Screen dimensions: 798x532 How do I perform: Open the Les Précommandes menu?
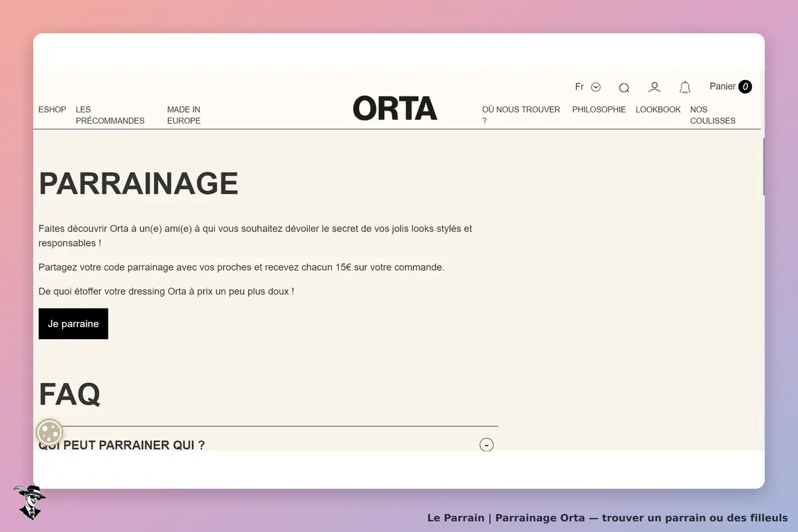(x=110, y=115)
